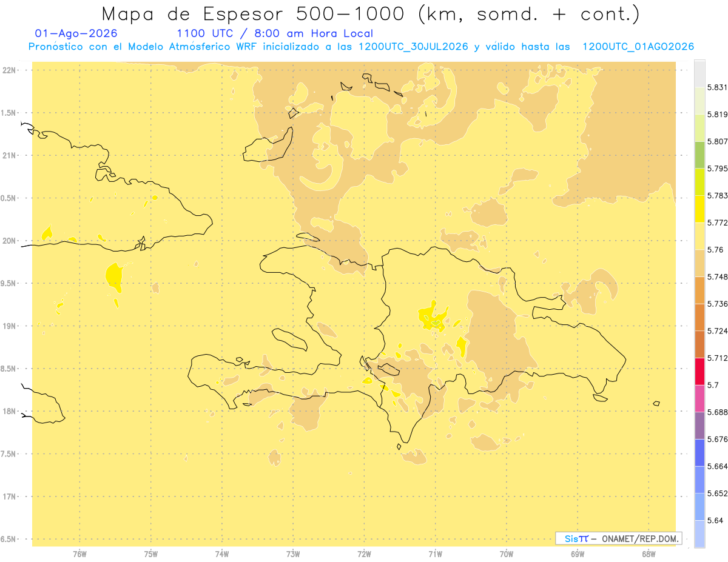Click the purple legend swatch between 5.676 and 5.688
Screen dimensions: 728x562
coord(699,426)
